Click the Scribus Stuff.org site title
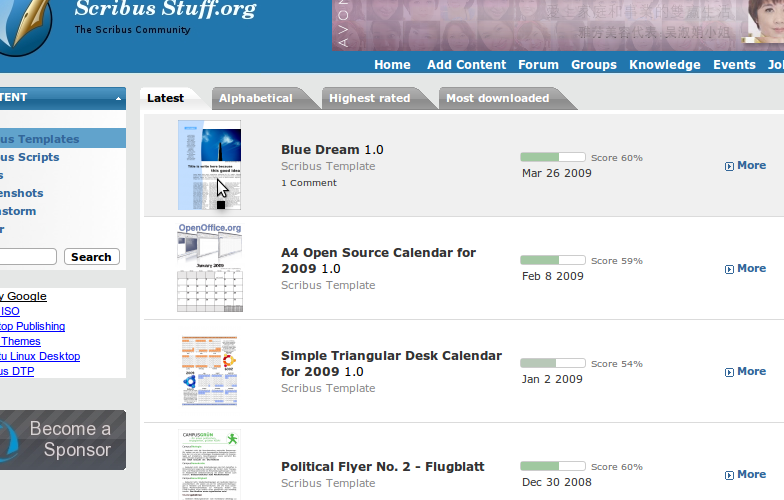 166,9
